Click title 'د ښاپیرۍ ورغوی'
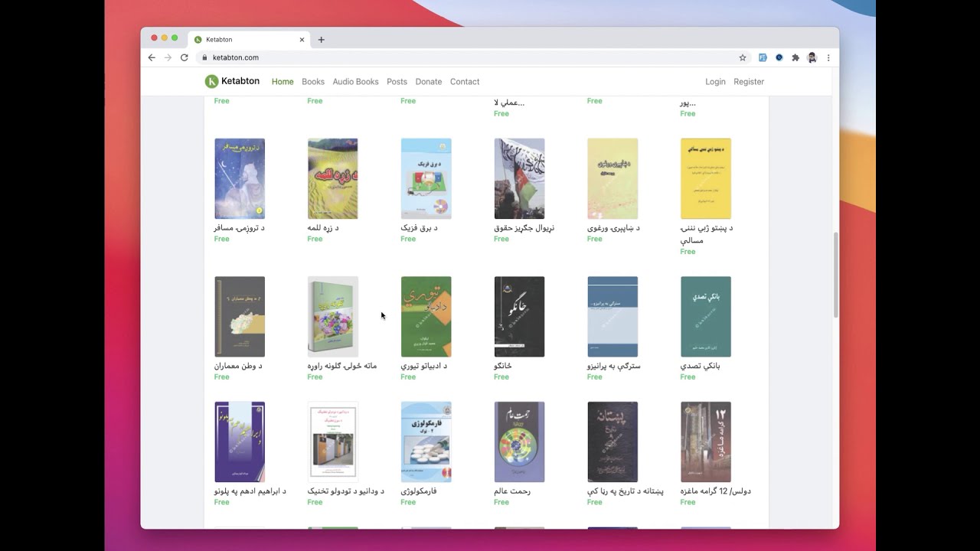This screenshot has height=551, width=980. (x=613, y=228)
